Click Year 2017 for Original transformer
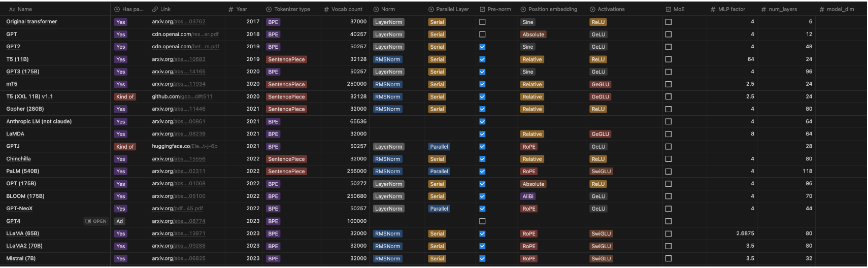Screen dimensions: 868x268 253,22
